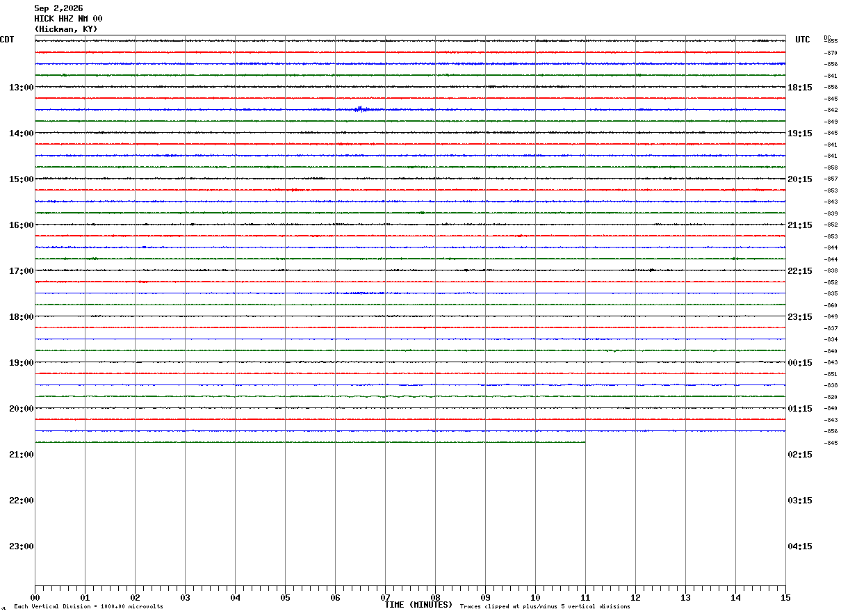Select the Sep 2,2026 date text
This screenshot has width=841, height=616.
coord(58,8)
